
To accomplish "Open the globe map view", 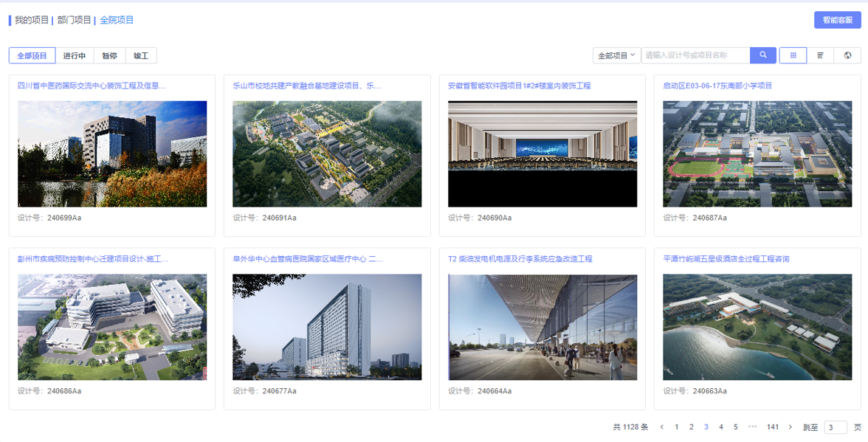I will 847,55.
